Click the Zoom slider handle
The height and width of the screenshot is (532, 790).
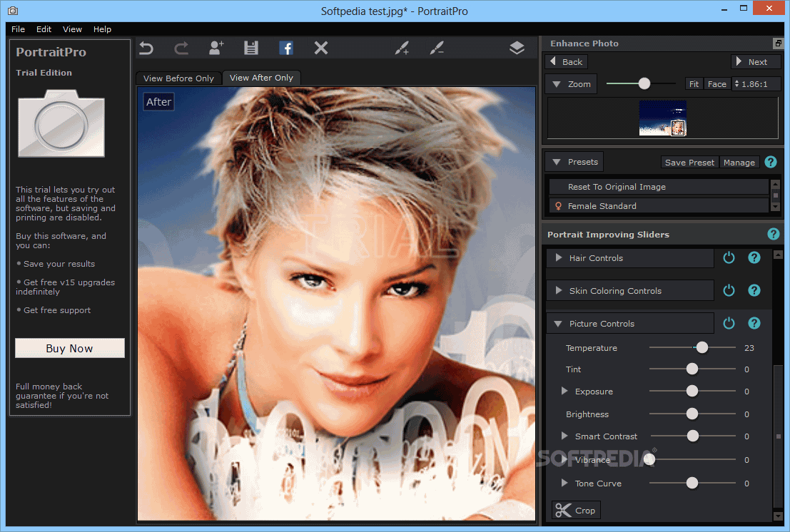(x=644, y=83)
